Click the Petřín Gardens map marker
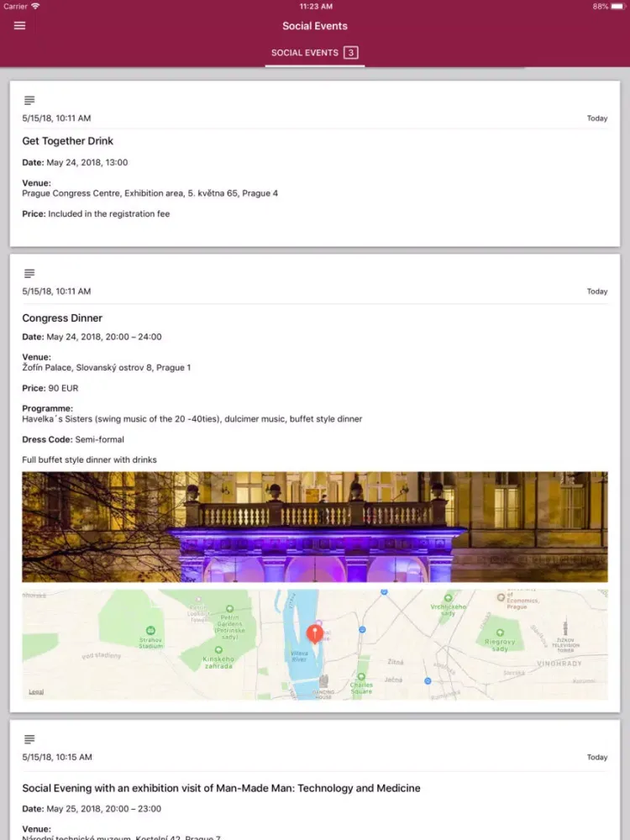Viewport: 630px width, 840px height. click(x=230, y=608)
